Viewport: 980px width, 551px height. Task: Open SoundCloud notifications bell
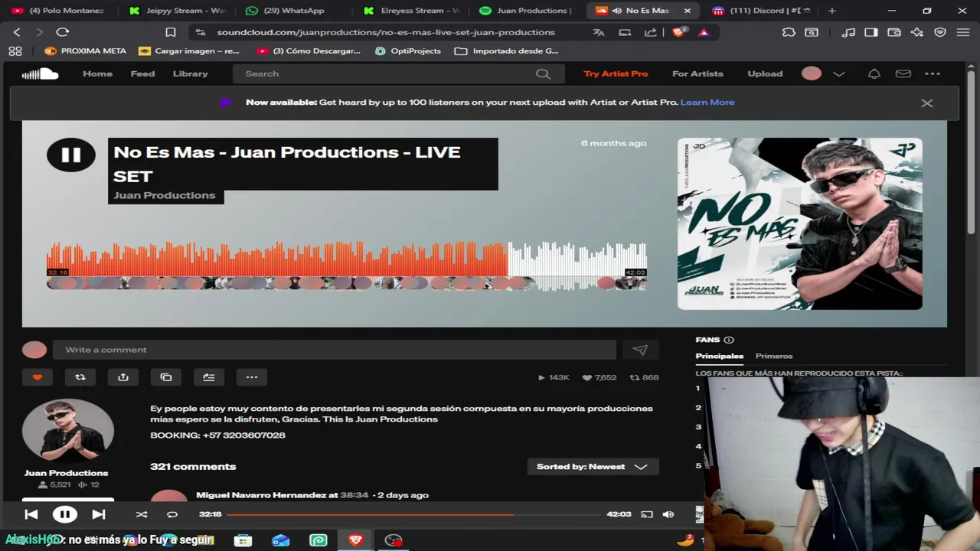pyautogui.click(x=874, y=73)
